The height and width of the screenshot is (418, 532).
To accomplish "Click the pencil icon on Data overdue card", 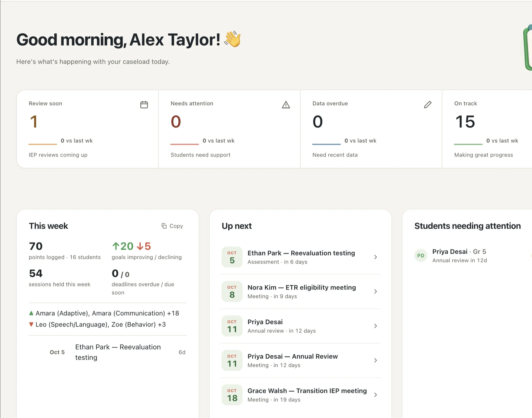I will pos(428,105).
